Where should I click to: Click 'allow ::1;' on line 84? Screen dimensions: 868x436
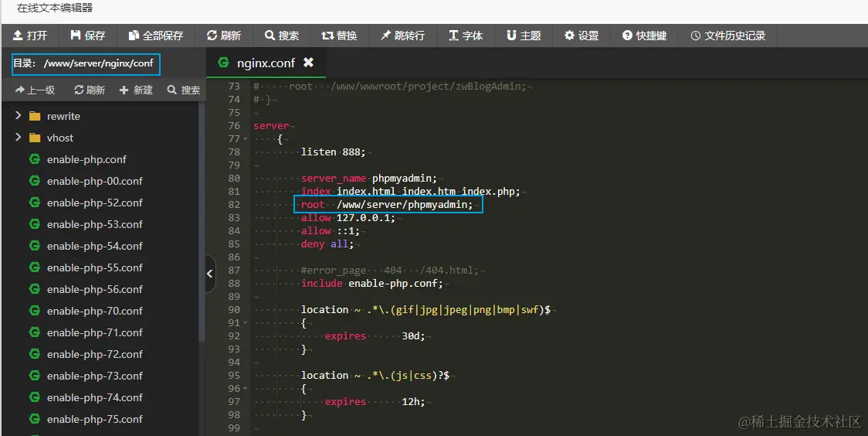click(331, 230)
